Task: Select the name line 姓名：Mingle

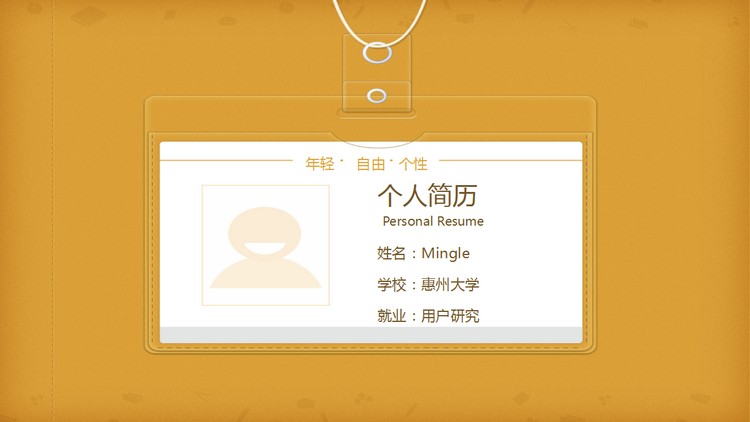Action: point(423,253)
